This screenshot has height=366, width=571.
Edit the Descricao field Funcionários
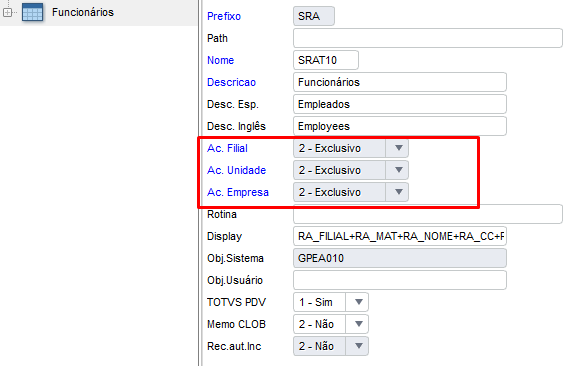399,82
